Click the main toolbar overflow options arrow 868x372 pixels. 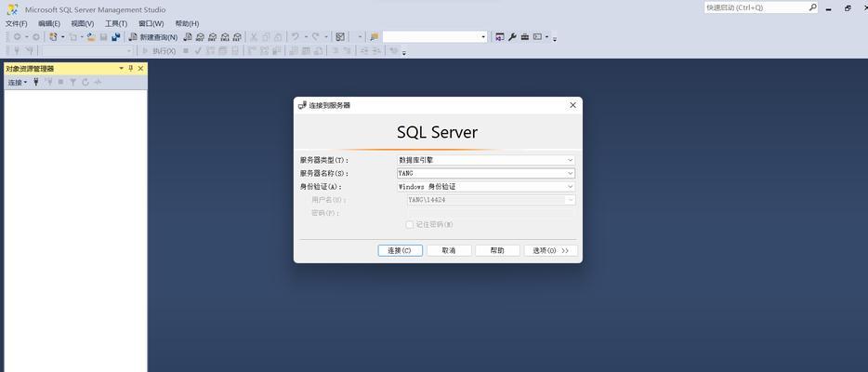(x=555, y=39)
